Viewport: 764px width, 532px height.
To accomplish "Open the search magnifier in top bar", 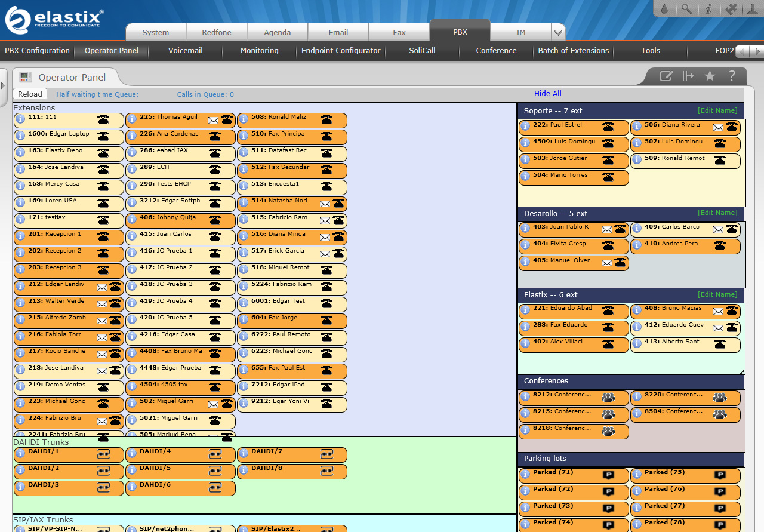I will 687,9.
